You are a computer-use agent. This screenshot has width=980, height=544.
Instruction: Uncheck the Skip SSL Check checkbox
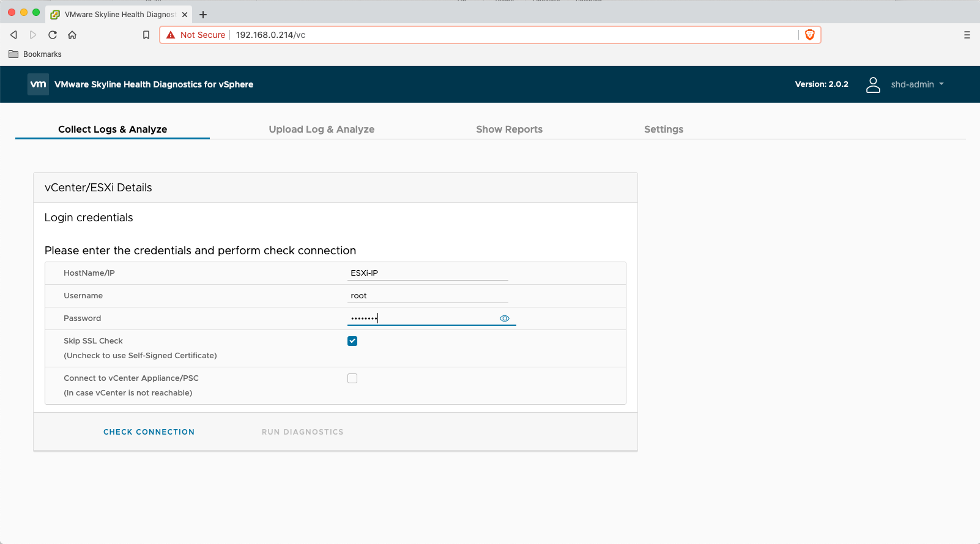352,341
